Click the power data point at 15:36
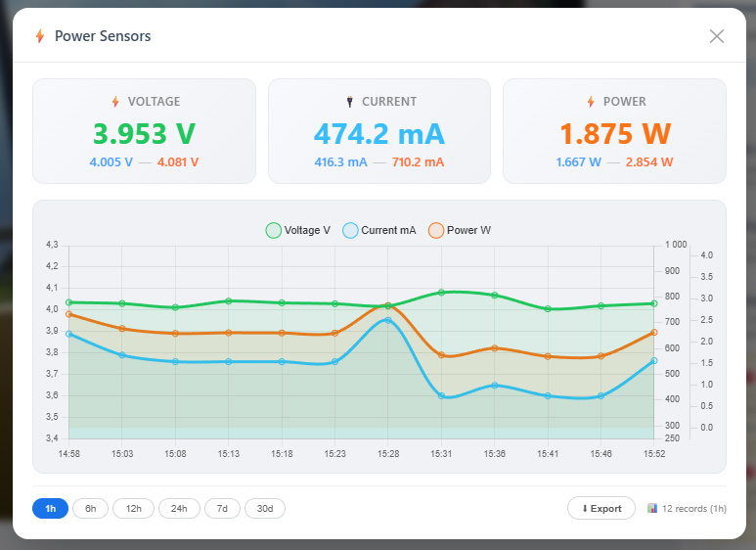This screenshot has width=756, height=550. click(495, 347)
